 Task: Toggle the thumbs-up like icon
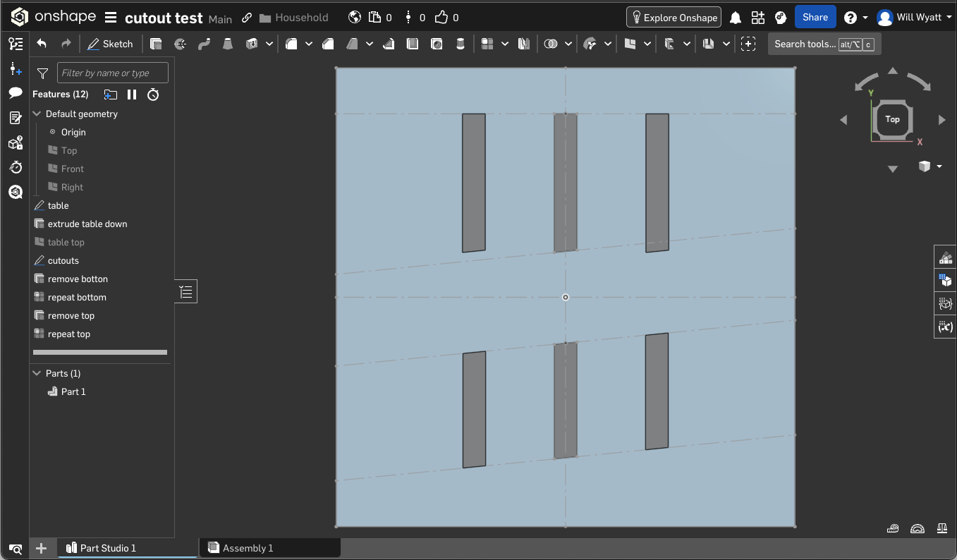[x=441, y=18]
